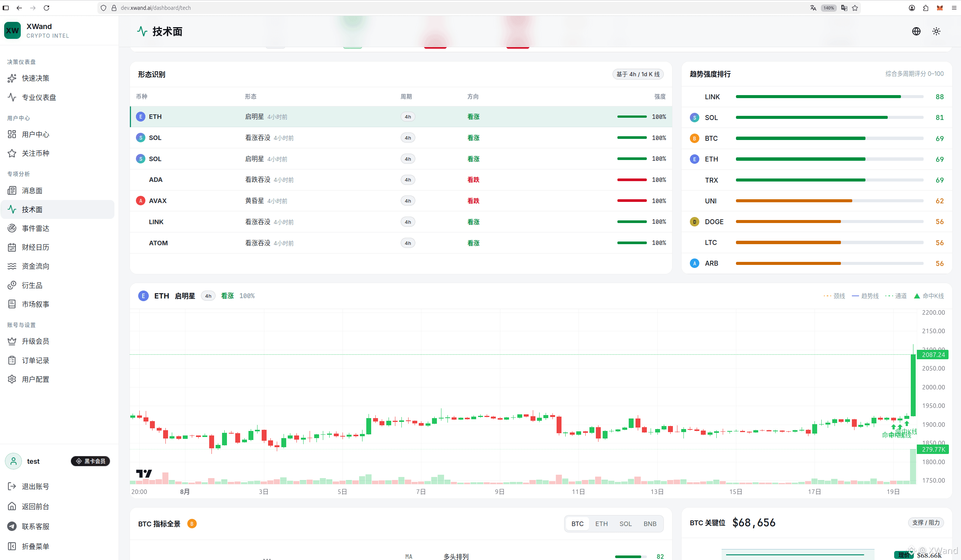Select the AVAX 黄昏星 pattern row

[x=401, y=201]
